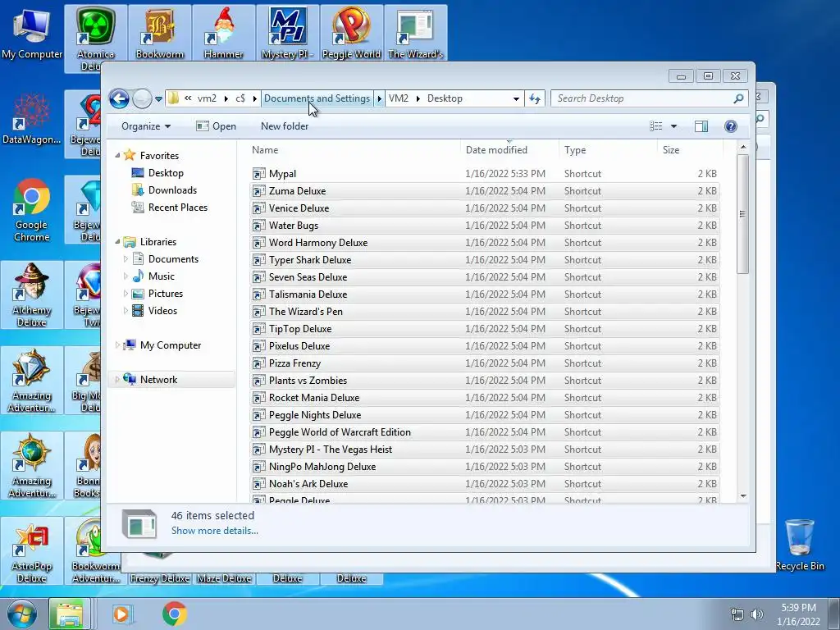Select Zuma Deluxe in file list

(484, 190)
